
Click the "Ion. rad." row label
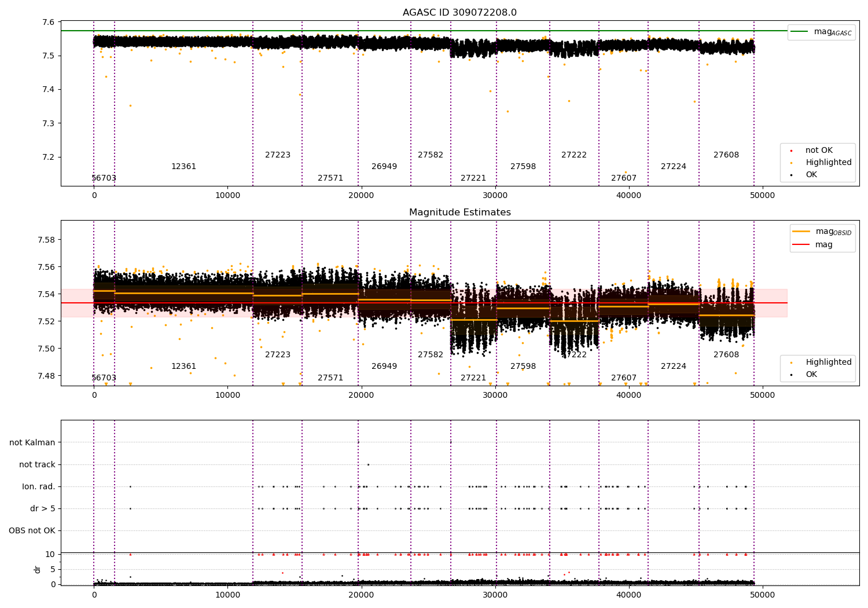coord(39,486)
